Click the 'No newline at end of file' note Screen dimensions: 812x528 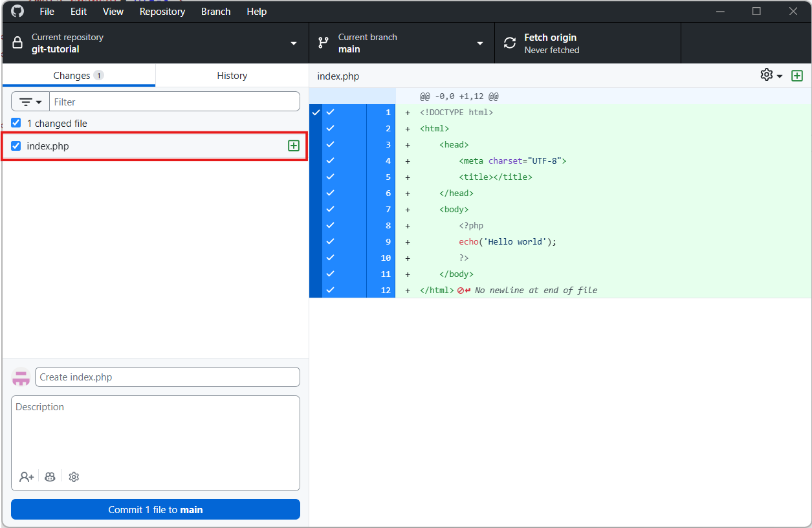[536, 290]
